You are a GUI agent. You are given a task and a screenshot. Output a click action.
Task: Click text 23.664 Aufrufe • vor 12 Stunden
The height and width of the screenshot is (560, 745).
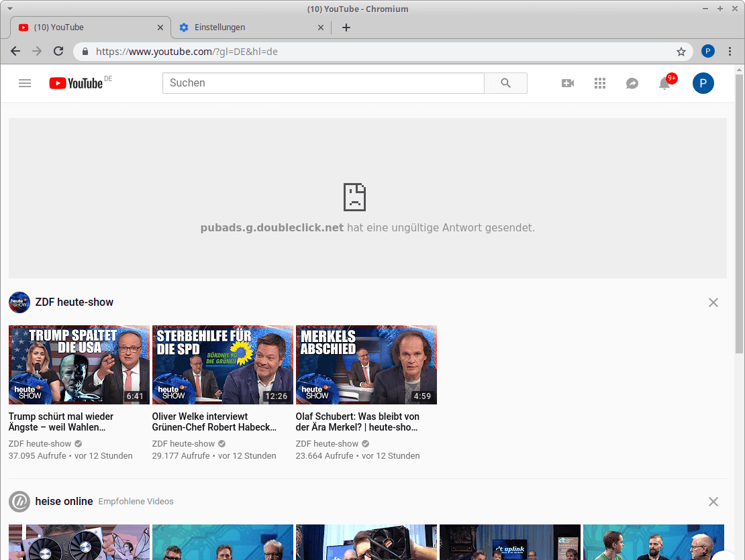click(x=358, y=455)
